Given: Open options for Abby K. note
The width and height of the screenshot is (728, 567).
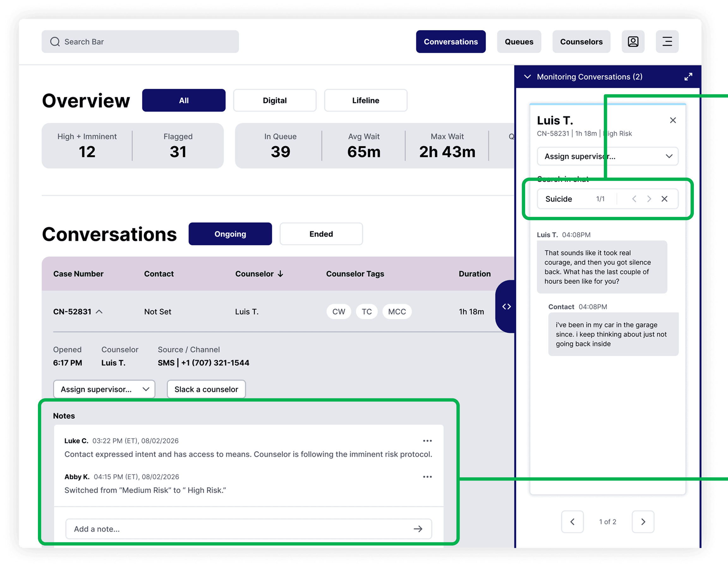Looking at the screenshot, I should click(427, 477).
